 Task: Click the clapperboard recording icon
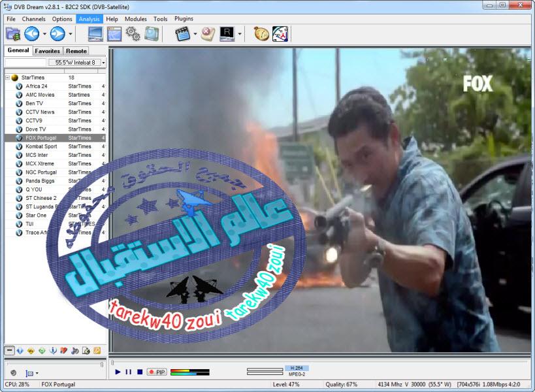[x=182, y=34]
